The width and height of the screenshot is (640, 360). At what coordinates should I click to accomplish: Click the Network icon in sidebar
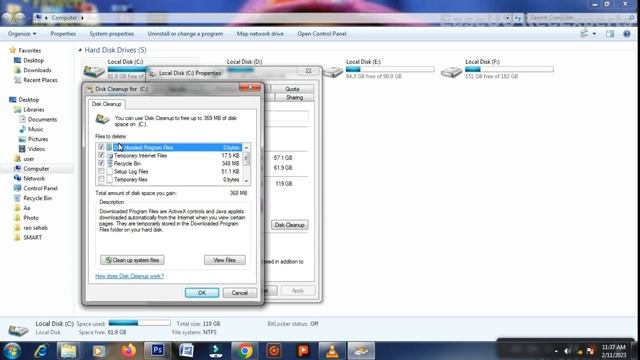pyautogui.click(x=17, y=178)
